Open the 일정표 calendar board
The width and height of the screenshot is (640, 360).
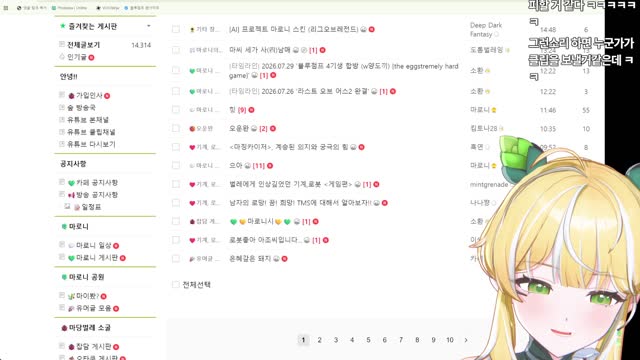[91, 207]
